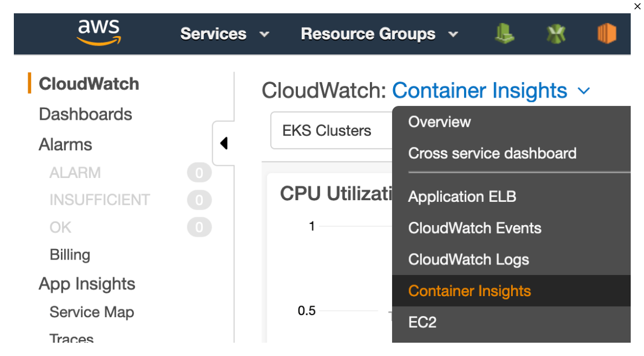Image resolution: width=644 pixels, height=356 pixels.
Task: Collapse the sidebar with the black arrow
Action: [x=224, y=143]
